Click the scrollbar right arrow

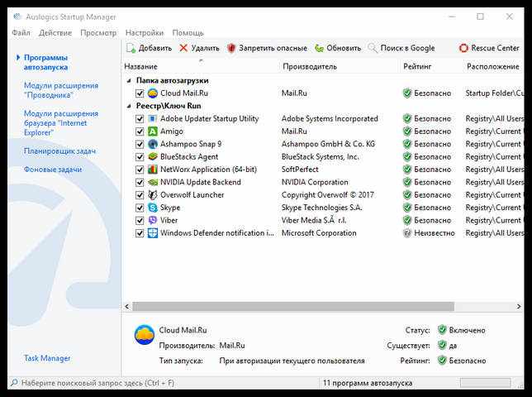tap(519, 306)
